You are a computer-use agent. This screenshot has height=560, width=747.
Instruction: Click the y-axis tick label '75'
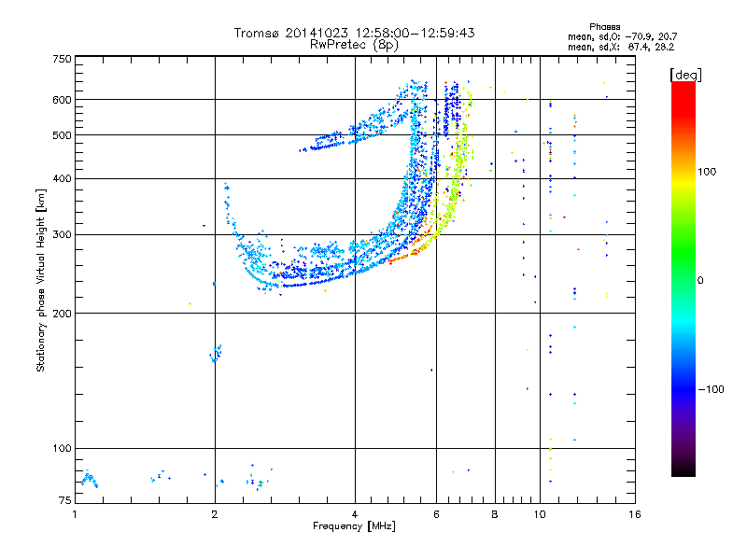[65, 500]
